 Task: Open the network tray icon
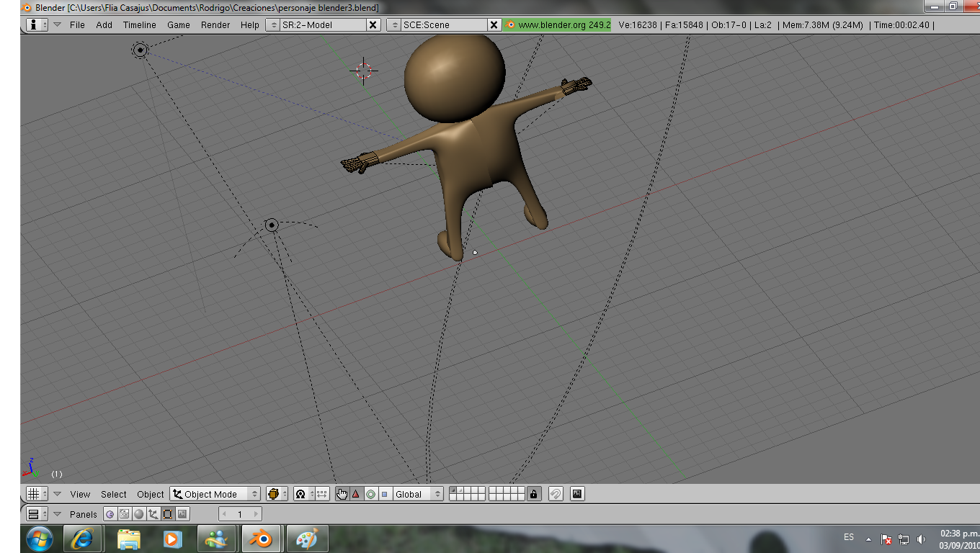[904, 539]
